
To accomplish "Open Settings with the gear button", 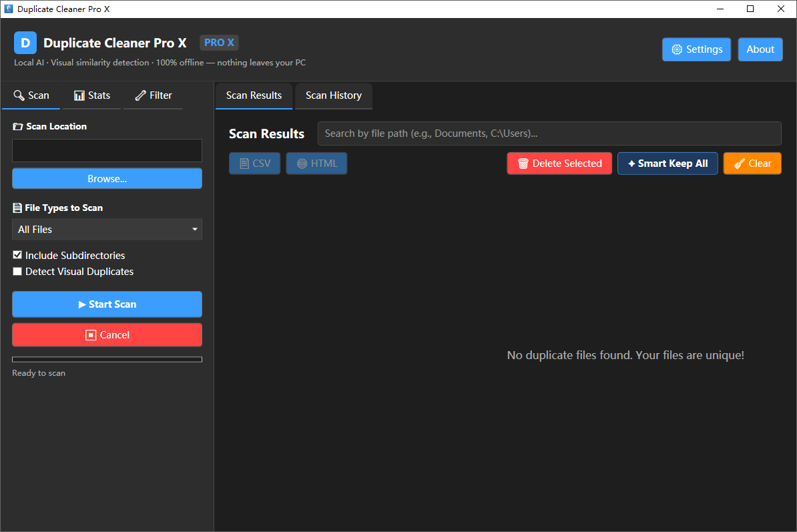I will 696,49.
